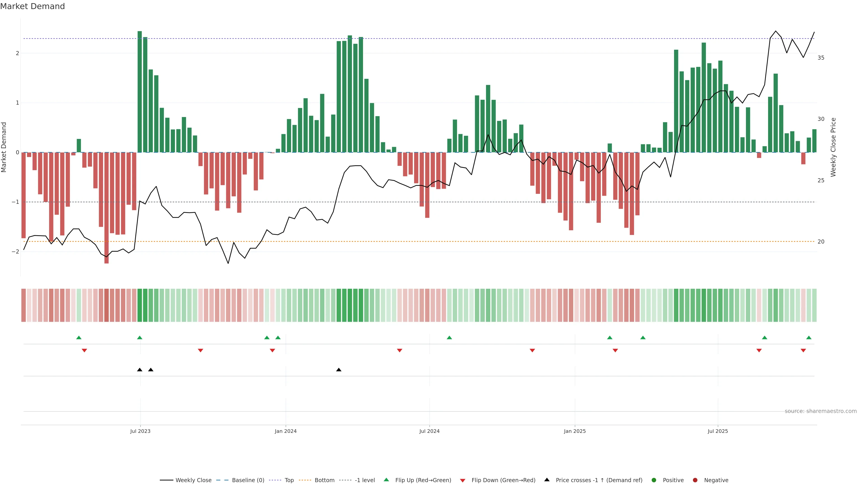This screenshot has width=868, height=488.
Task: Click the Jan 2025 axis label
Action: tap(575, 431)
